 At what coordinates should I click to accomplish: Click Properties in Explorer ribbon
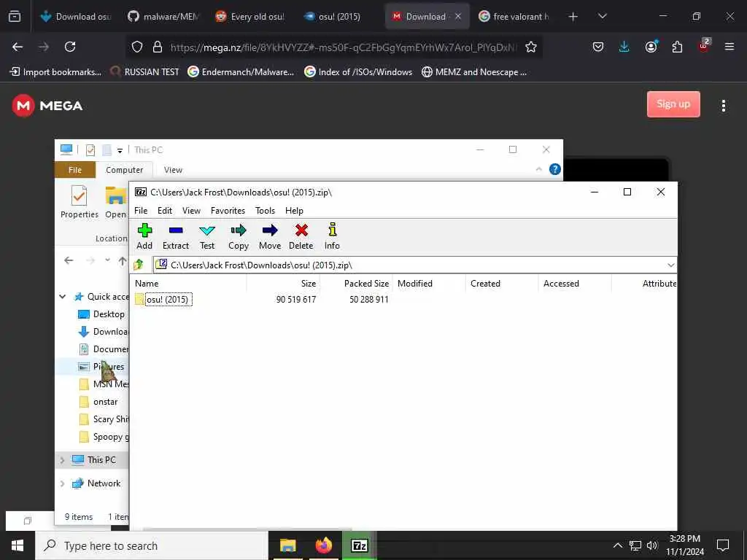(79, 202)
